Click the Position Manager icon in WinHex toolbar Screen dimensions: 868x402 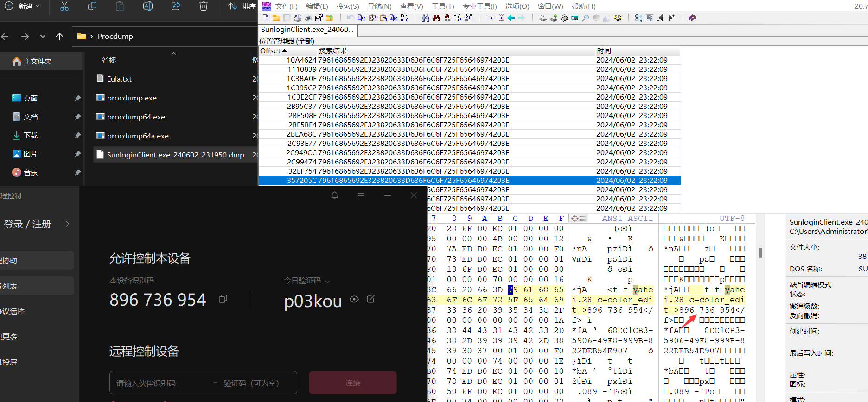(x=650, y=18)
